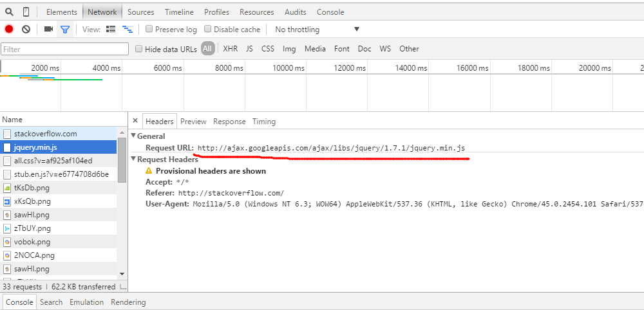The height and width of the screenshot is (310, 644).
Task: Tick the Hide data URLs checkbox
Action: [x=139, y=49]
